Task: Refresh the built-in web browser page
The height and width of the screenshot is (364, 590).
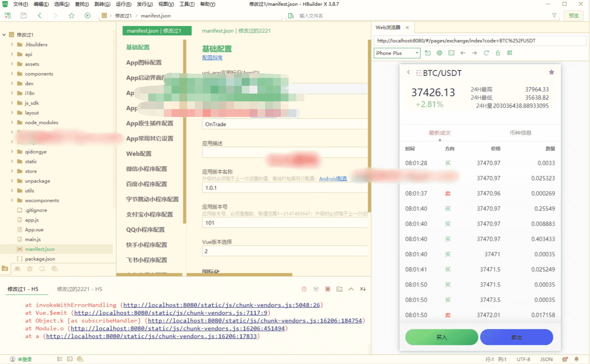Action: click(x=486, y=53)
